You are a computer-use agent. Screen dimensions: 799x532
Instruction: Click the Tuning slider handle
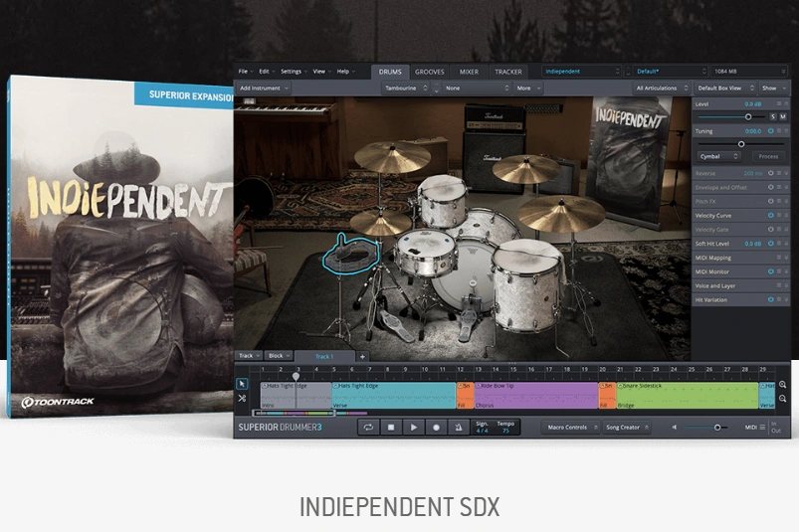click(x=741, y=144)
